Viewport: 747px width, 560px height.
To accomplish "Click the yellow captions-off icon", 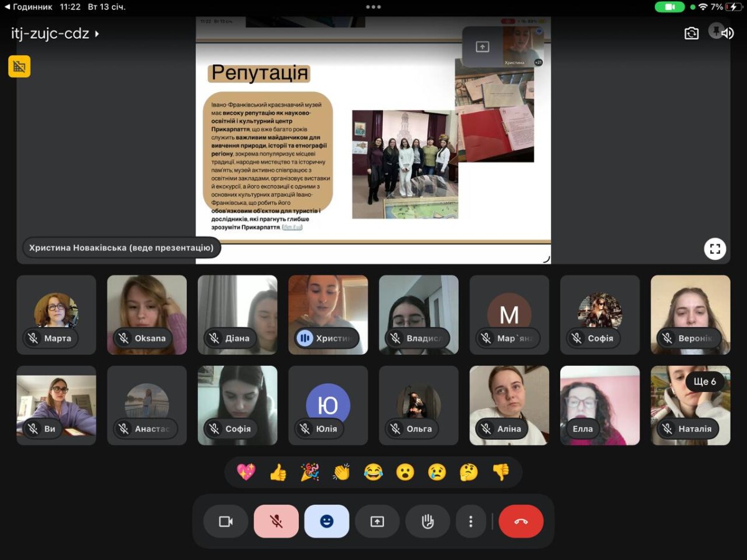I will click(x=19, y=67).
